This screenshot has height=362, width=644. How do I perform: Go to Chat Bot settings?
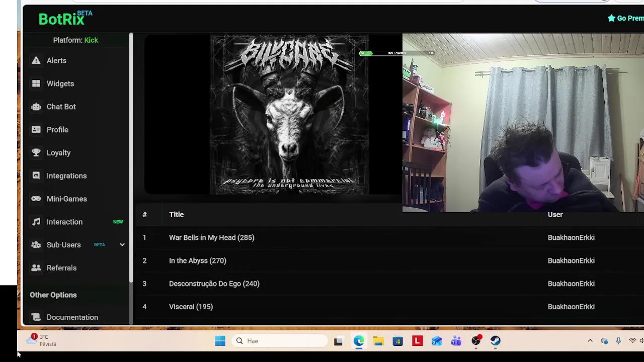point(61,107)
